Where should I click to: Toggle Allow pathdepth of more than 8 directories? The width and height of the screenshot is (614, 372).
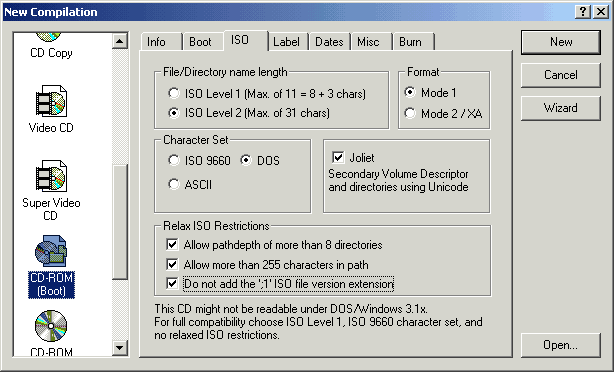172,245
